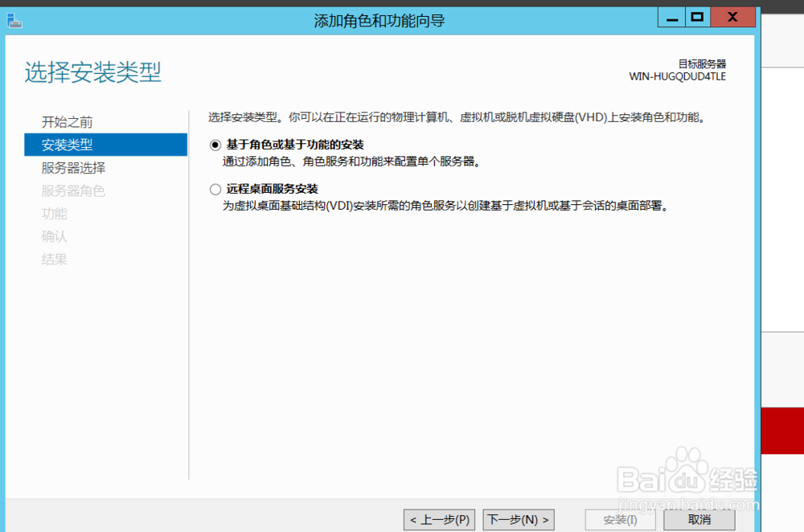Click the disabled 结果 step

tap(55, 260)
